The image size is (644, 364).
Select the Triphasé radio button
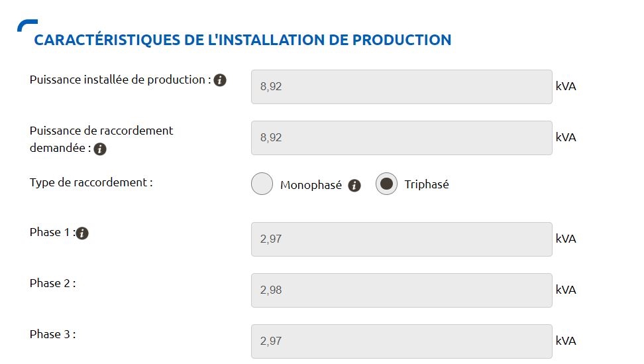click(386, 184)
